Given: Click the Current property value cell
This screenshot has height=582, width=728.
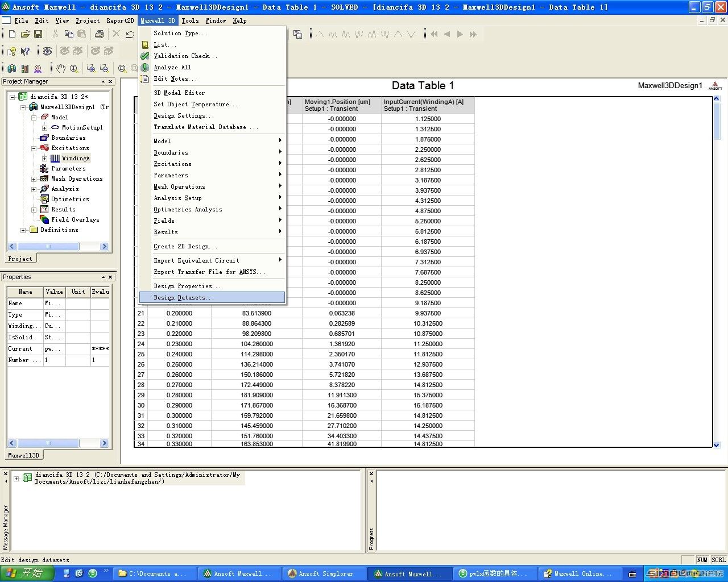Looking at the screenshot, I should [55, 348].
